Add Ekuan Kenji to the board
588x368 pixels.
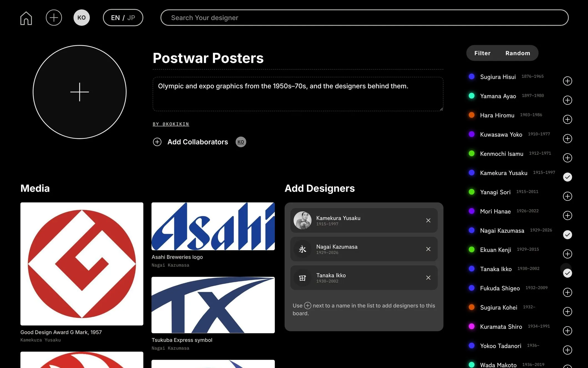(567, 254)
